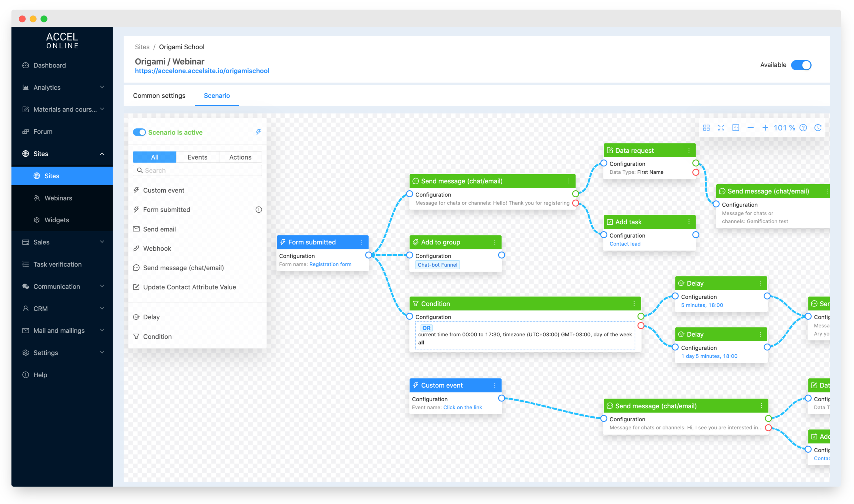
Task: Toggle the Scenario is active switch
Action: (139, 132)
